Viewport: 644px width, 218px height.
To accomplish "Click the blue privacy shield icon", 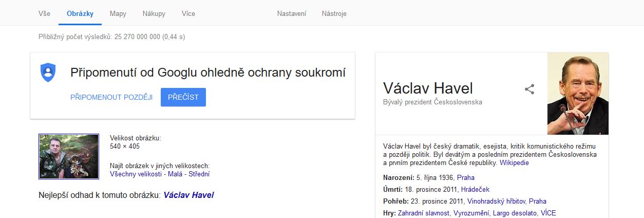I will [48, 72].
